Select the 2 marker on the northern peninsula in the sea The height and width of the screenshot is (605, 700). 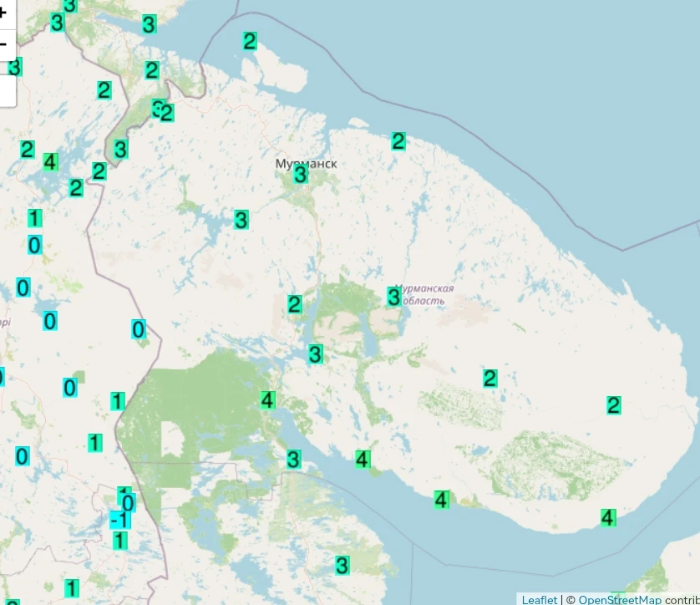pos(250,41)
